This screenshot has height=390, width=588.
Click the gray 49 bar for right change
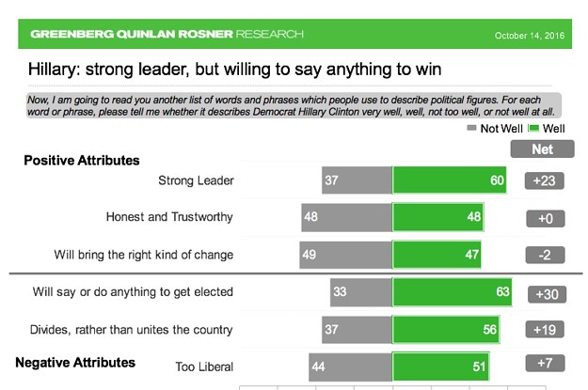344,255
